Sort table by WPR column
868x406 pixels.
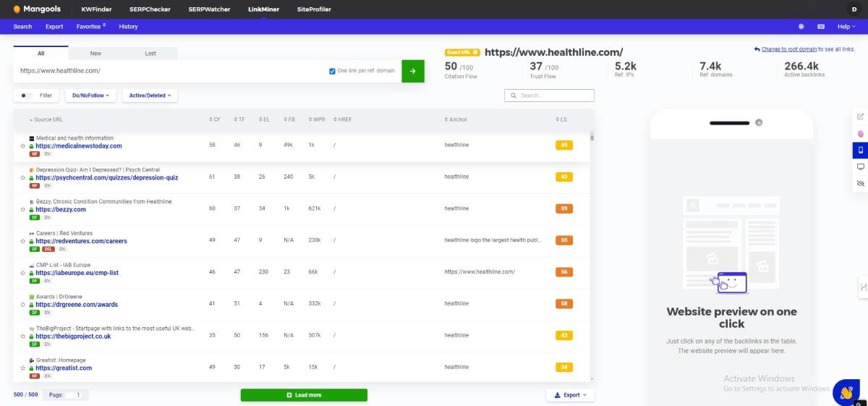pos(316,119)
